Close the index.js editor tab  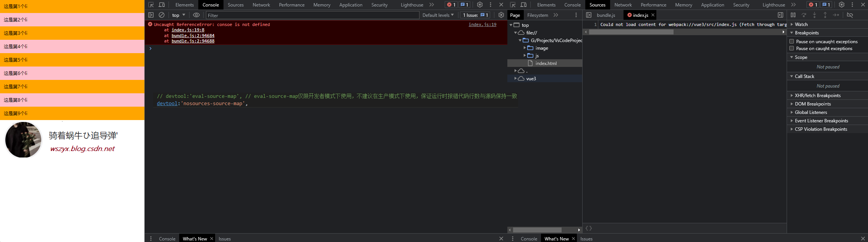click(653, 15)
